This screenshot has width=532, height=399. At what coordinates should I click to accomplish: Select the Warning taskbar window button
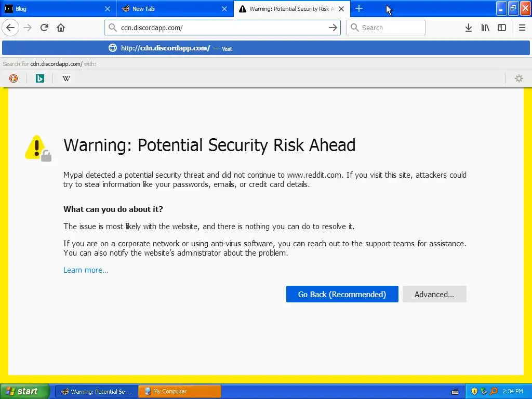96,392
